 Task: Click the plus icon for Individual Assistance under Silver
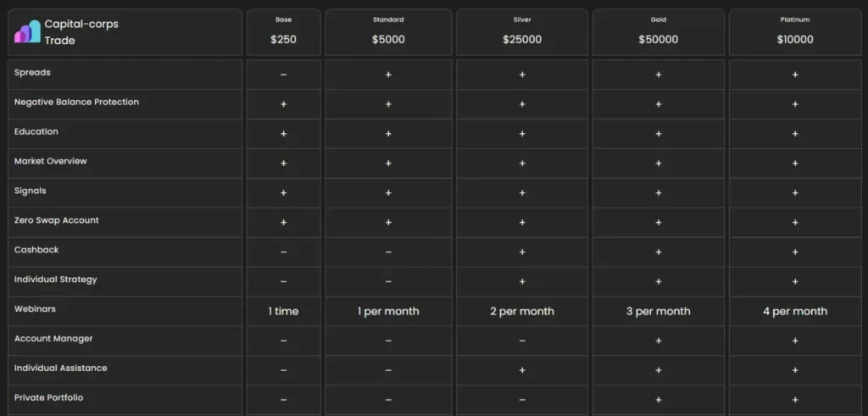(x=522, y=370)
